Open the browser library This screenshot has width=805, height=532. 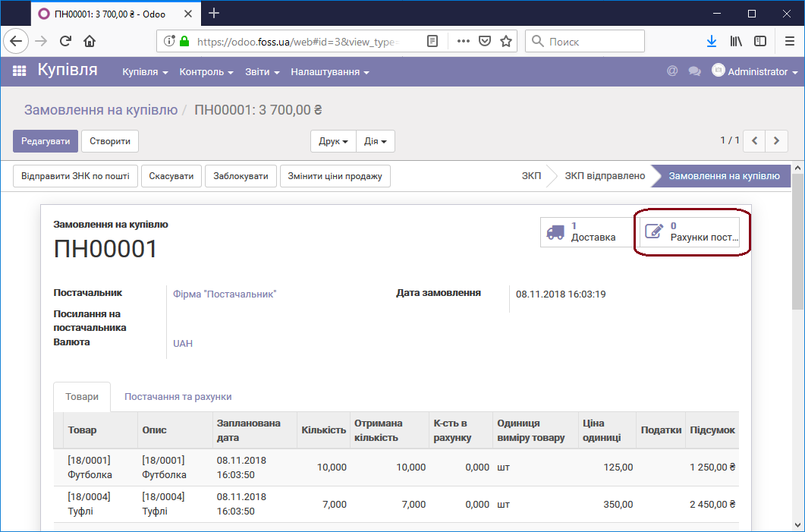click(736, 41)
